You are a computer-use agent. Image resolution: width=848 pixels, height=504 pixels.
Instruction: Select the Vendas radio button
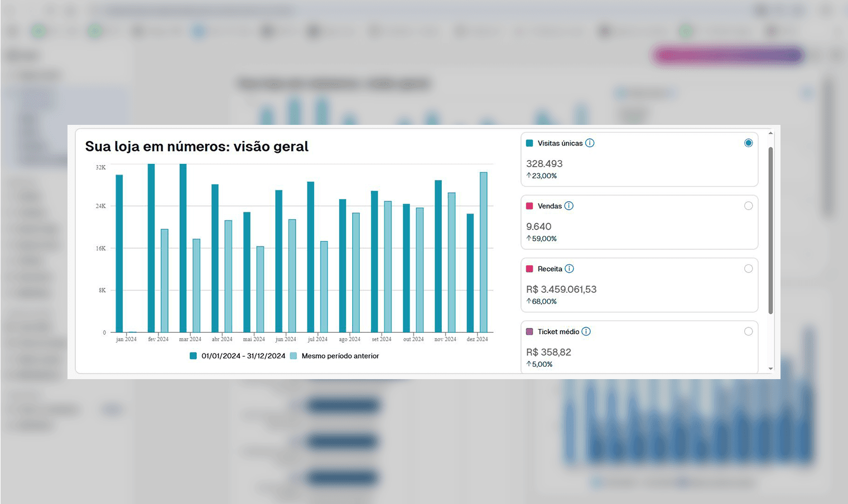[x=748, y=206]
